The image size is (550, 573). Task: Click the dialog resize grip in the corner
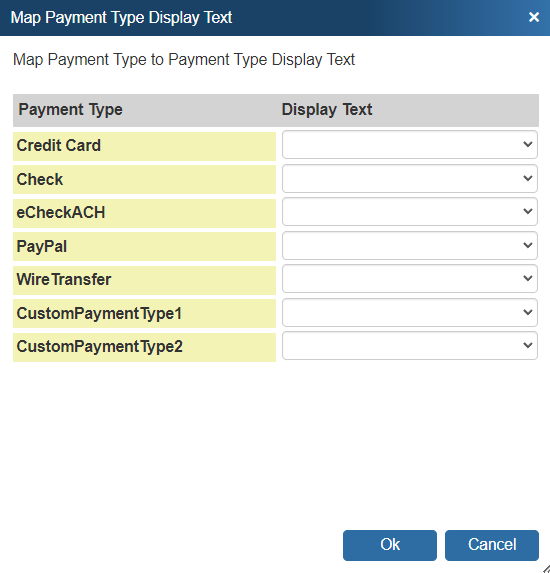545,569
